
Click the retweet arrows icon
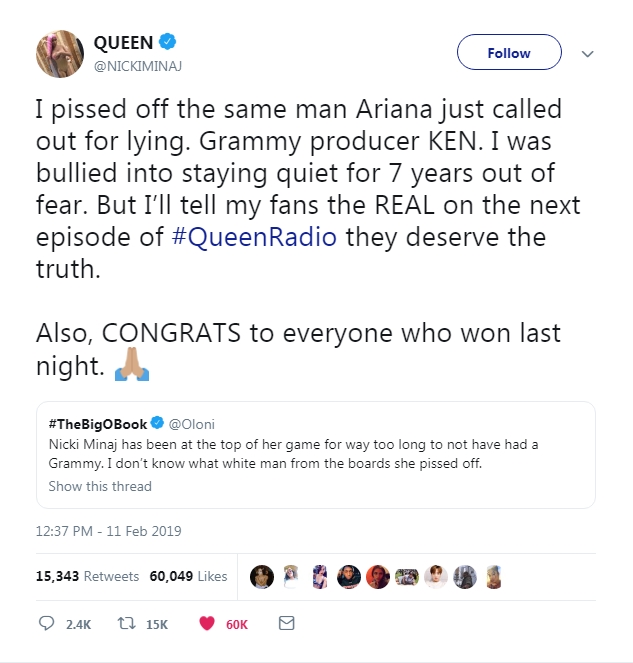pyautogui.click(x=125, y=624)
